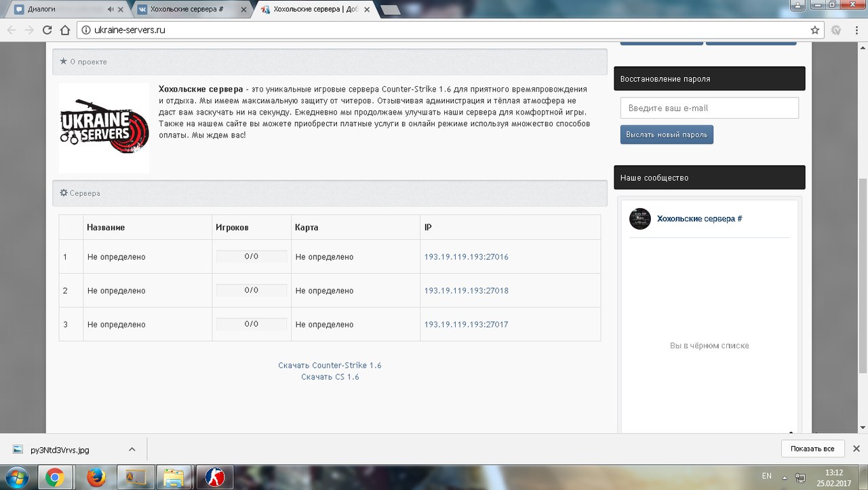Click players bar for server 1
The height and width of the screenshot is (490, 868).
pyautogui.click(x=252, y=256)
